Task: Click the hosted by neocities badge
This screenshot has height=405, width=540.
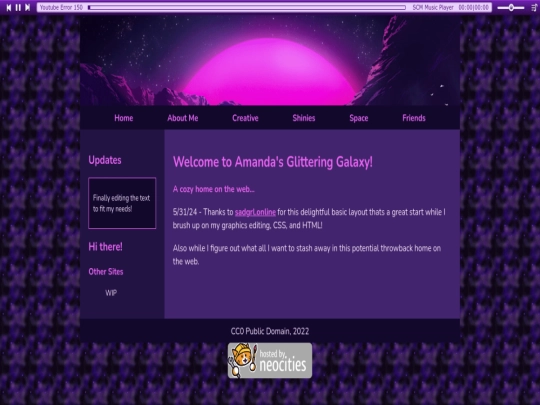Action: [270, 361]
